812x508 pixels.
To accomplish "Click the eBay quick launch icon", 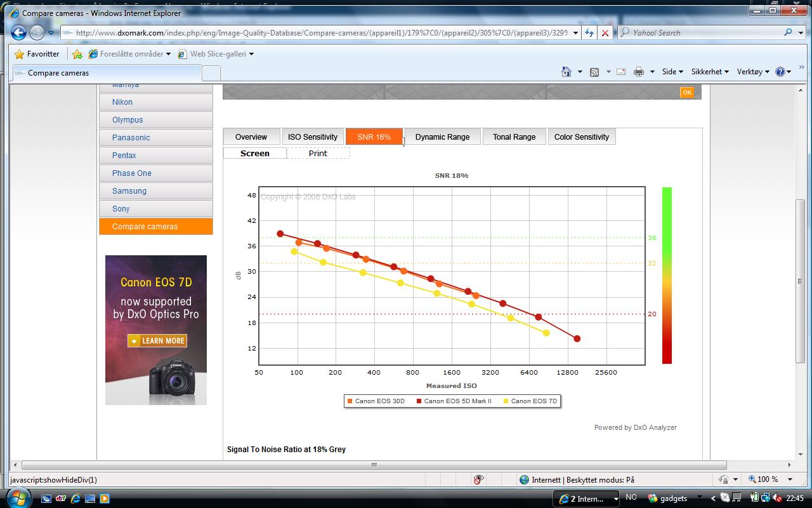I will (x=61, y=498).
